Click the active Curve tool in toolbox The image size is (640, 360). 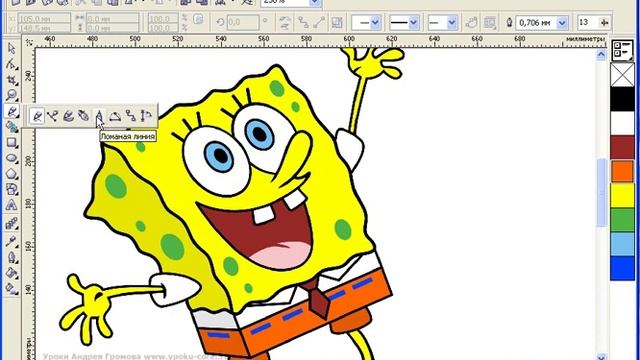pyautogui.click(x=11, y=111)
